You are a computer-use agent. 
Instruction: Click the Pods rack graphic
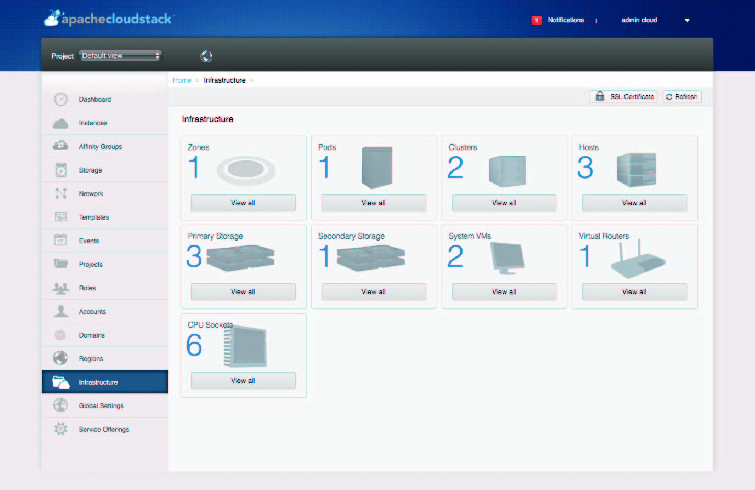point(377,168)
